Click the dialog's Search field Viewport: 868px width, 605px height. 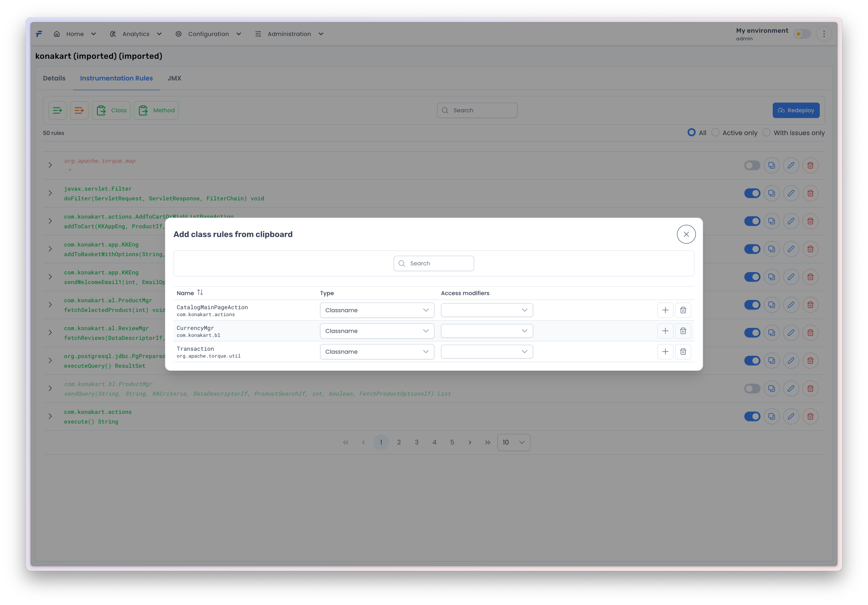434,264
